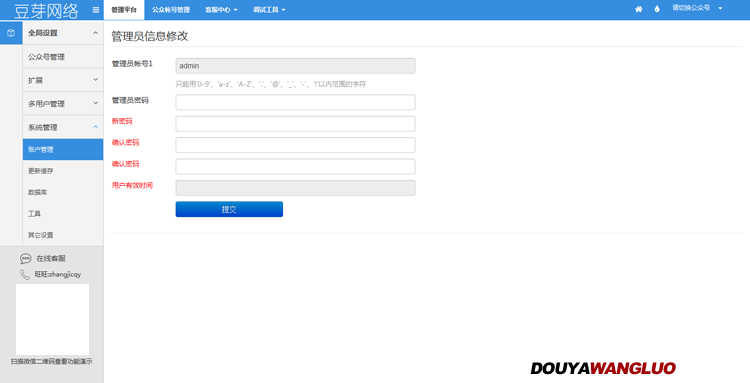Image resolution: width=750 pixels, height=383 pixels.
Task: Switch to the 管理平台 tab
Action: tap(124, 10)
